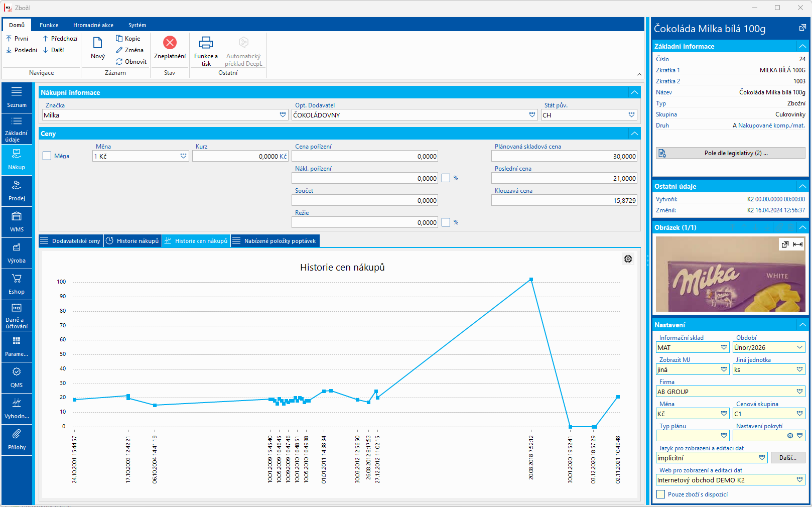Screen dimensions: 812x507
Task: Open the Seznam list view
Action: [17, 97]
